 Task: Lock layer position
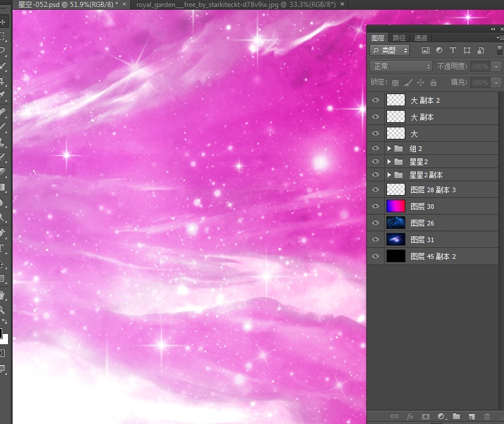[420, 83]
